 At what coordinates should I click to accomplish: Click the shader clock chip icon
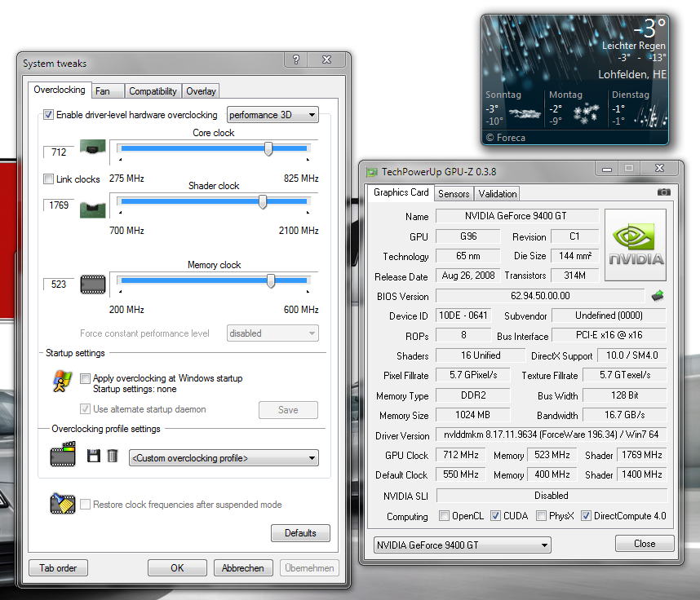93,210
